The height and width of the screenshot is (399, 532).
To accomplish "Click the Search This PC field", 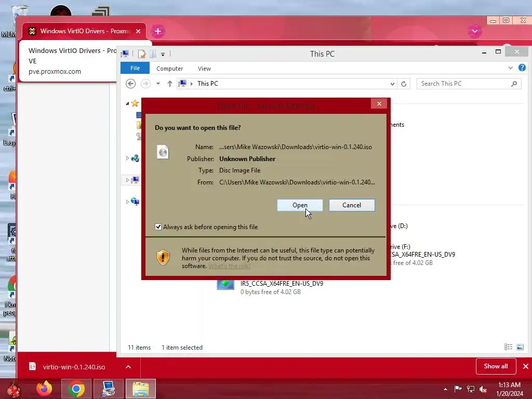I will tap(469, 84).
